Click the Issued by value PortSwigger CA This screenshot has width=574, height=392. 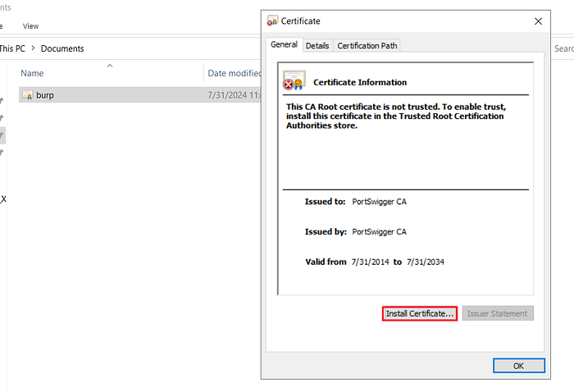pos(379,232)
